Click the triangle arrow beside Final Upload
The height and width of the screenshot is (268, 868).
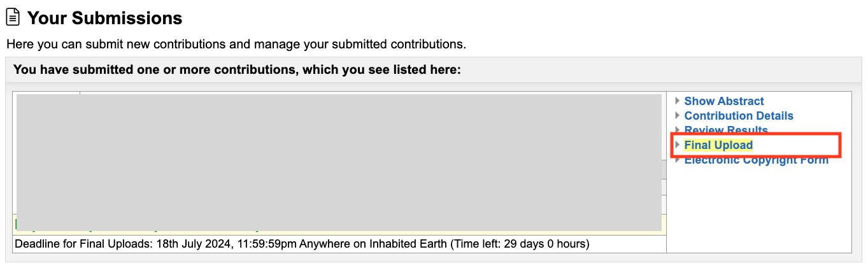pyautogui.click(x=678, y=145)
